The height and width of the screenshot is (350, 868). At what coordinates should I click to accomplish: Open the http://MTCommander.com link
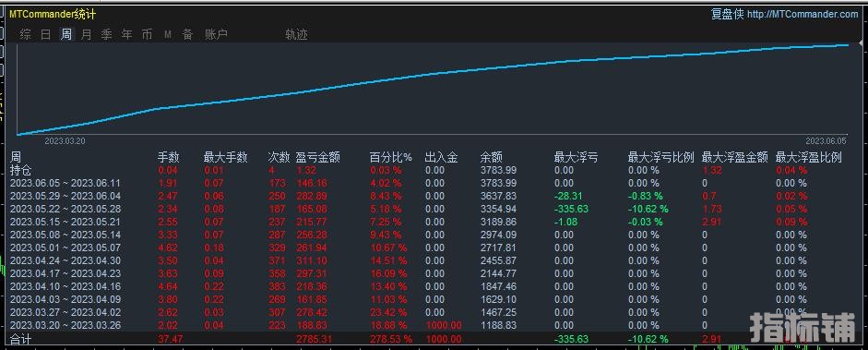(x=803, y=15)
